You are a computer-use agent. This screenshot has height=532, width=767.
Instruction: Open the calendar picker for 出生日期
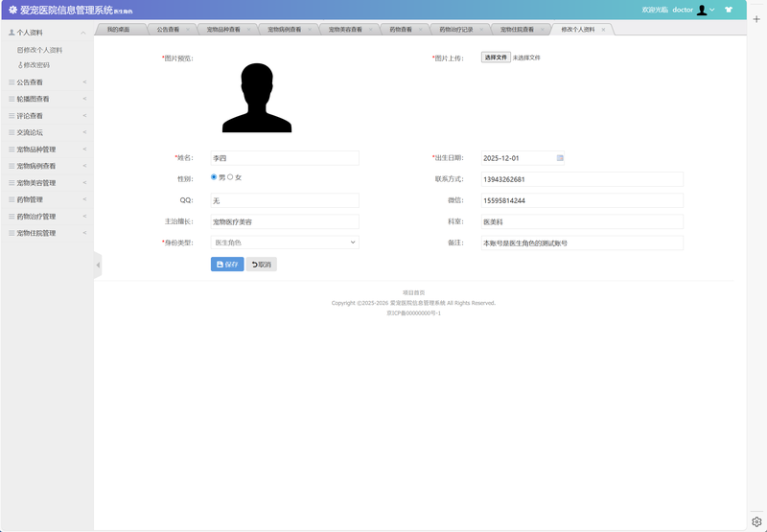click(x=560, y=158)
